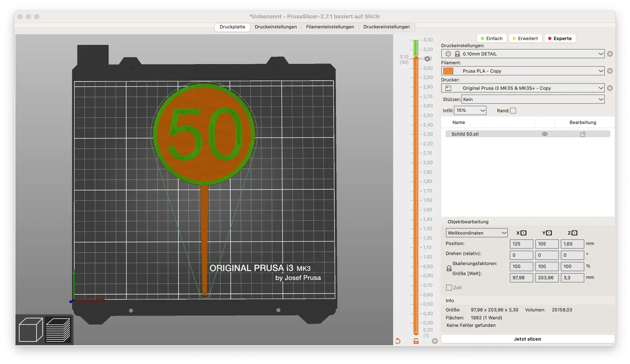The width and height of the screenshot is (630, 364).
Task: Open gear icon next to Druckeinstellungen preset
Action: pyautogui.click(x=610, y=54)
